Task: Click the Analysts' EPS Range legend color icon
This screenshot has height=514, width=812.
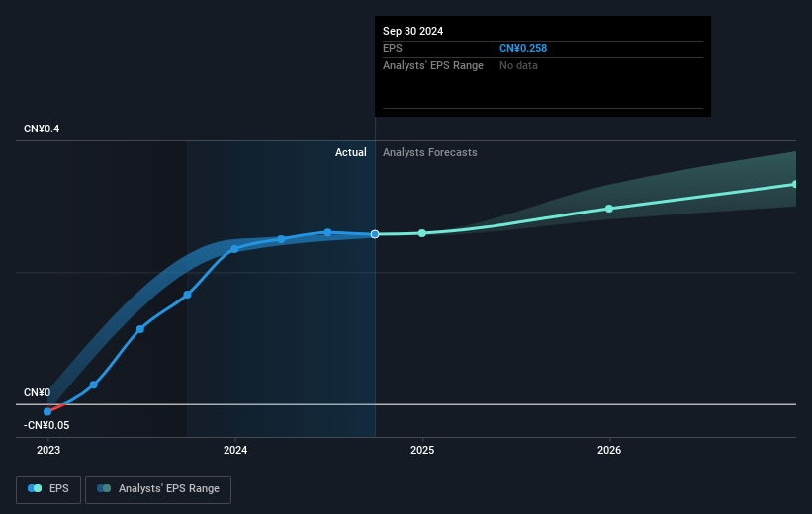Action: [104, 488]
